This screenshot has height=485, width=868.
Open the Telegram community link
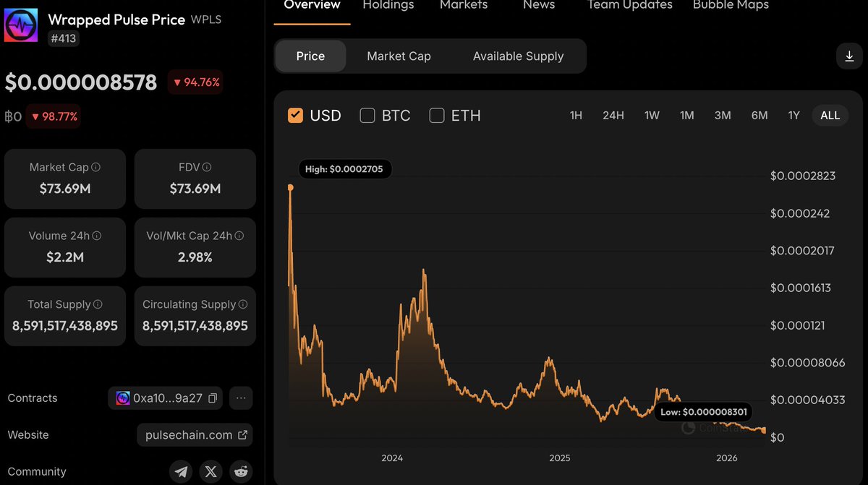[x=182, y=472]
